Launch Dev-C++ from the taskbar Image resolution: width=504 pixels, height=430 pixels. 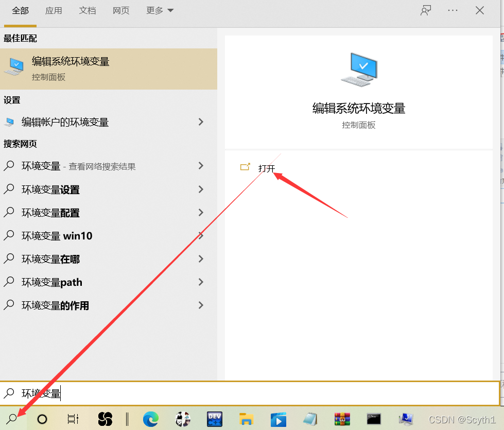(214, 419)
